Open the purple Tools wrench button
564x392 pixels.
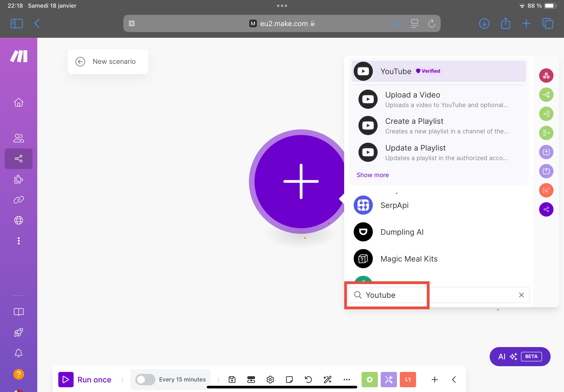[x=389, y=380]
